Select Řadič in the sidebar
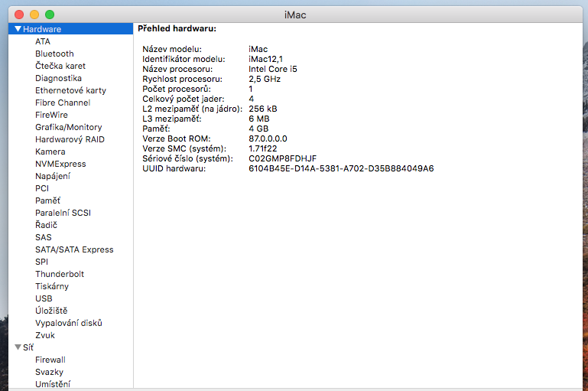This screenshot has height=391, width=588. [x=46, y=225]
